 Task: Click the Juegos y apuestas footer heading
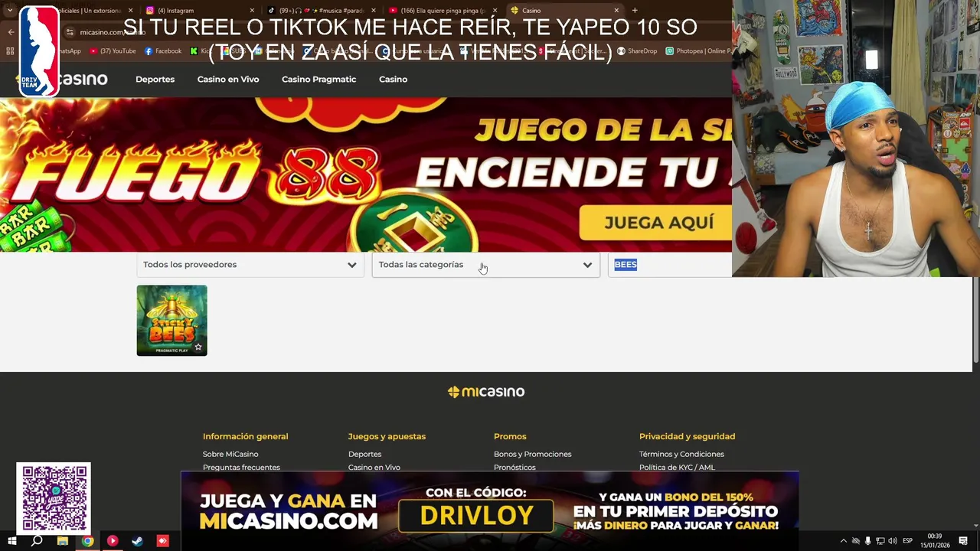point(387,436)
